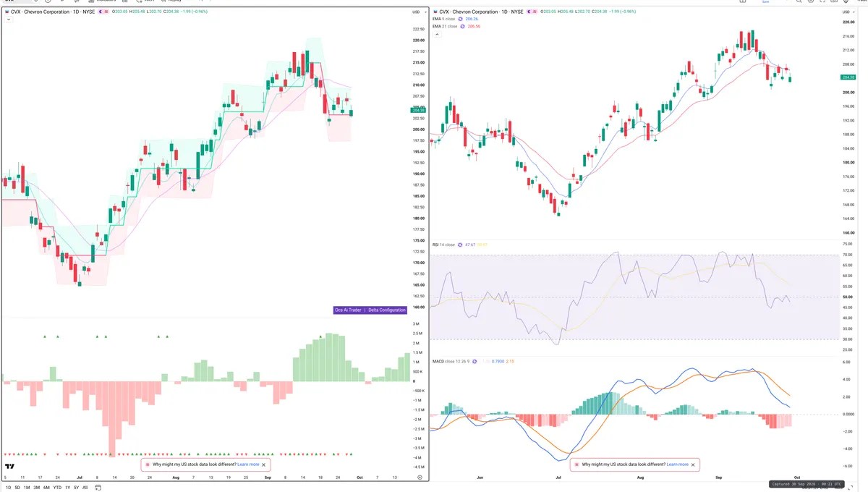Open USD currency dropdown on left chart
The width and height of the screenshot is (868, 492).
417,12
